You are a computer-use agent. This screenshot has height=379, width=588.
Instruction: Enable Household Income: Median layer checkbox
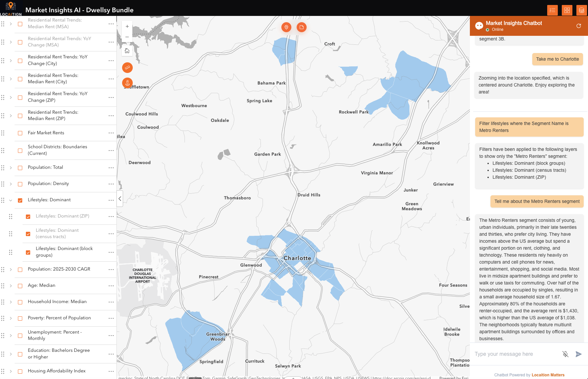(20, 302)
